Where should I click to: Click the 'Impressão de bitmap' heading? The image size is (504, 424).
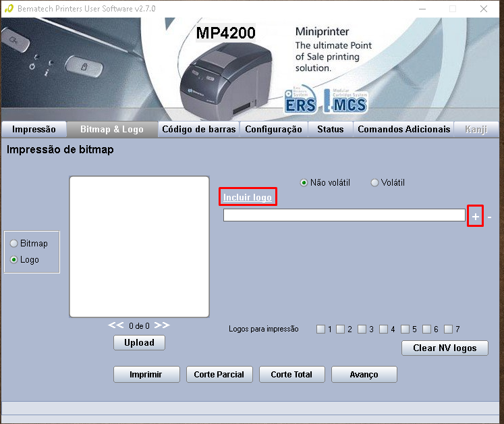coord(60,150)
